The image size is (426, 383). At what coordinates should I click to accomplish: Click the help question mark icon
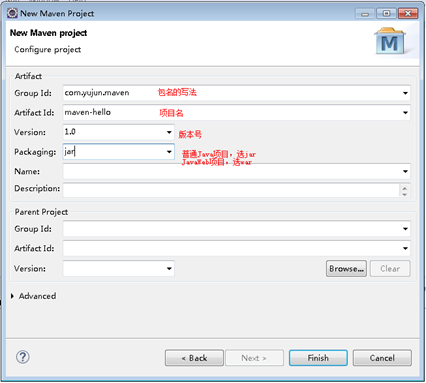[23, 357]
